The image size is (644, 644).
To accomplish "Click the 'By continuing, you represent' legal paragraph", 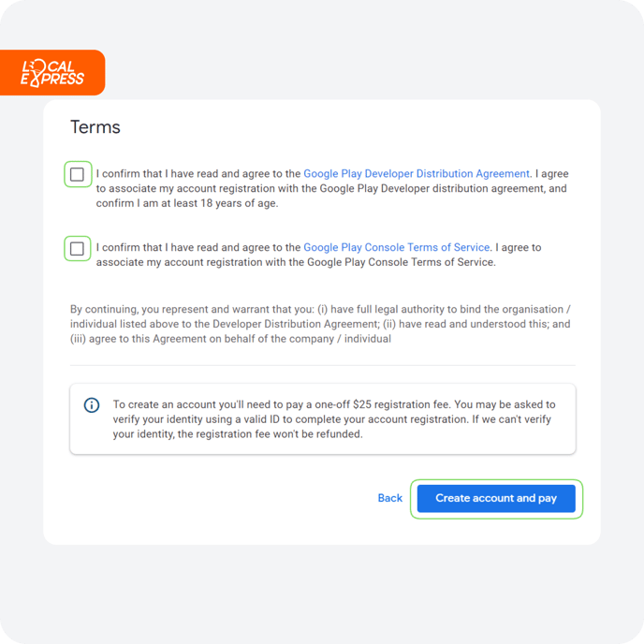I will pyautogui.click(x=320, y=324).
